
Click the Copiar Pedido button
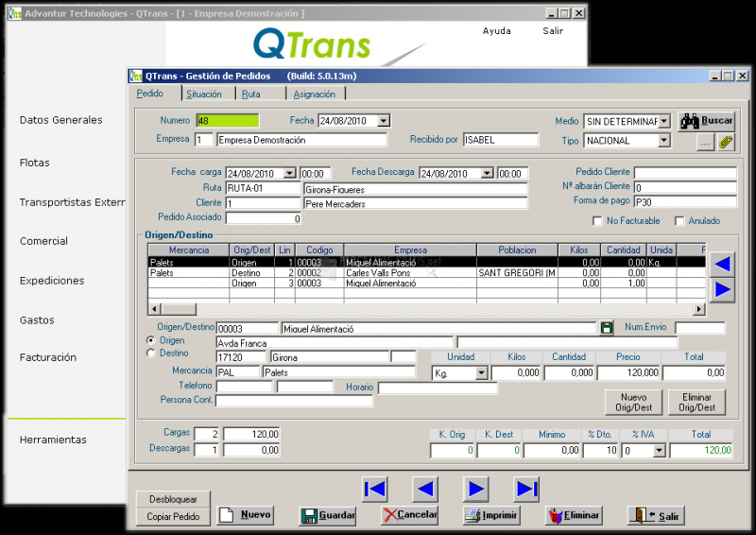173,517
